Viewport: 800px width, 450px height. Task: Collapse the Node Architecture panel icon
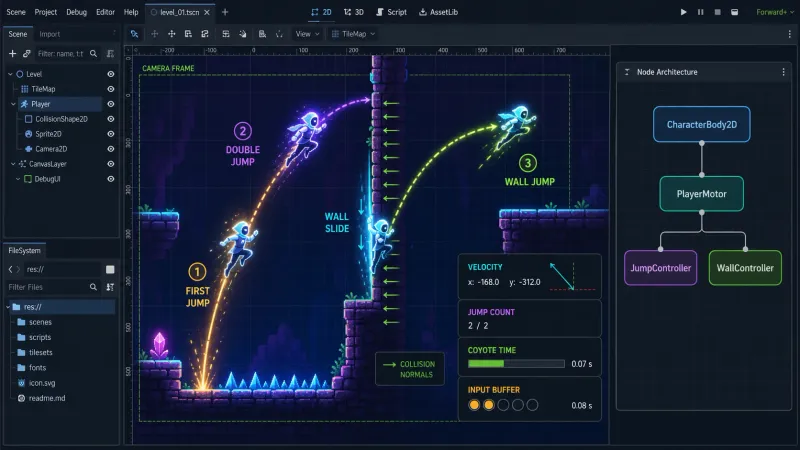627,72
